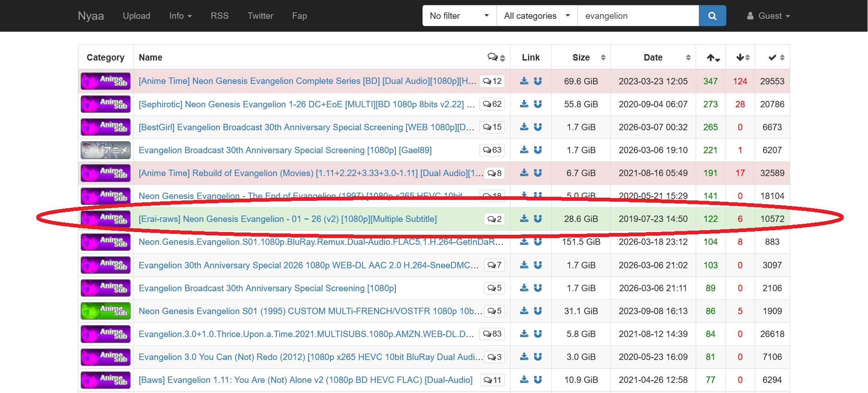This screenshot has width=868, height=393.
Task: Click the leecher count 124
Action: [740, 81]
